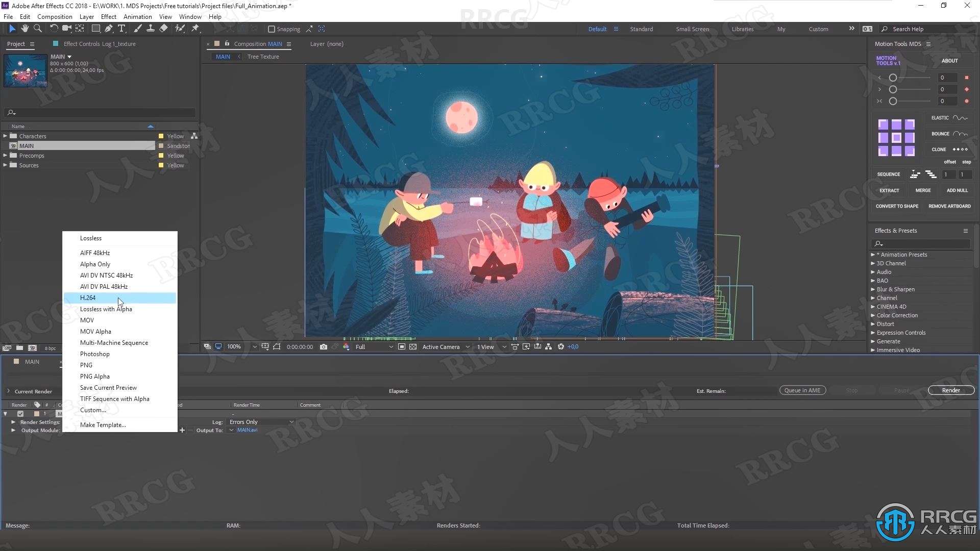Open the 100% magnification dropdown
The image size is (980, 551).
click(242, 347)
